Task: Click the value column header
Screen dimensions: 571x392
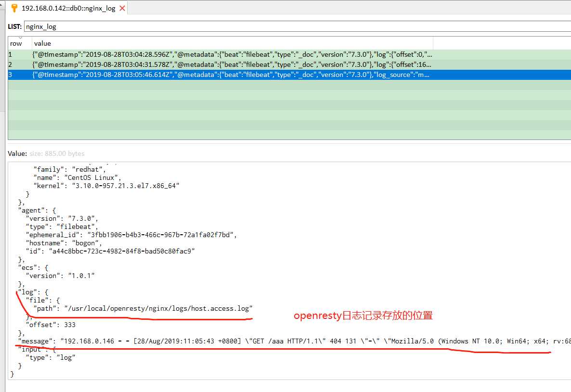Action: click(x=233, y=43)
